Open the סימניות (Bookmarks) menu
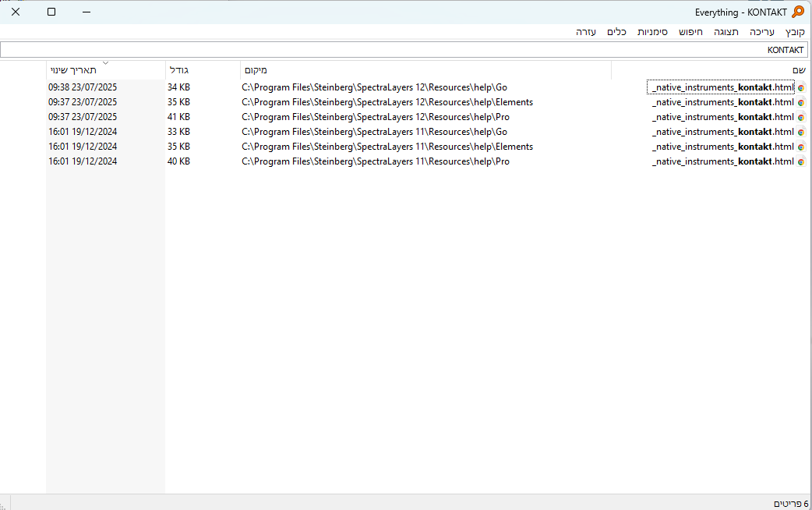The width and height of the screenshot is (812, 510). click(652, 32)
